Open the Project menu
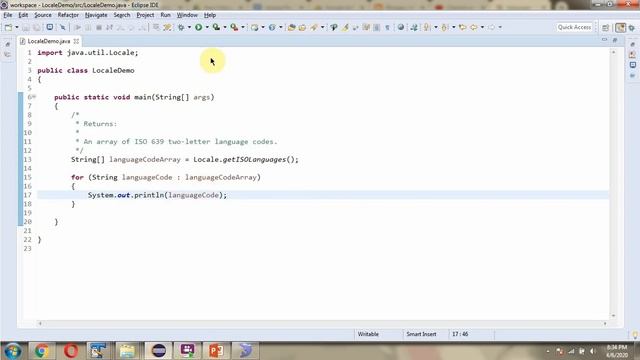Screen dimensions: 640x360 coord(145,15)
